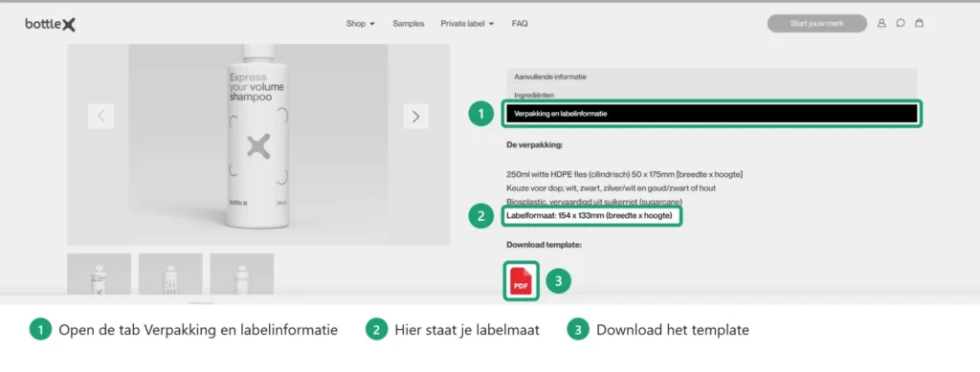Open the bottleX logo home link
Screen dimensions: 980x372
(x=51, y=24)
